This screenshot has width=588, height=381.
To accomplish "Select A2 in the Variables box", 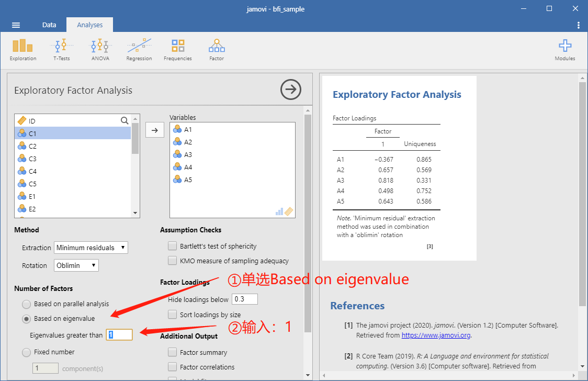I will 232,142.
